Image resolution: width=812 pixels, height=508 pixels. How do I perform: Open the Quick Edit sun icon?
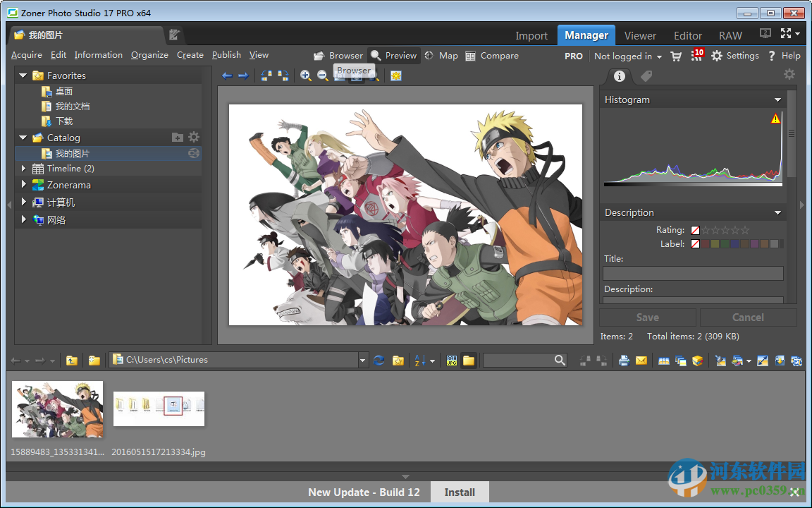tap(397, 75)
